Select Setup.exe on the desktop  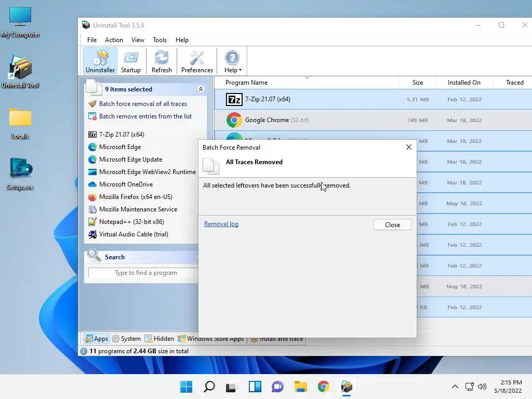[20, 174]
